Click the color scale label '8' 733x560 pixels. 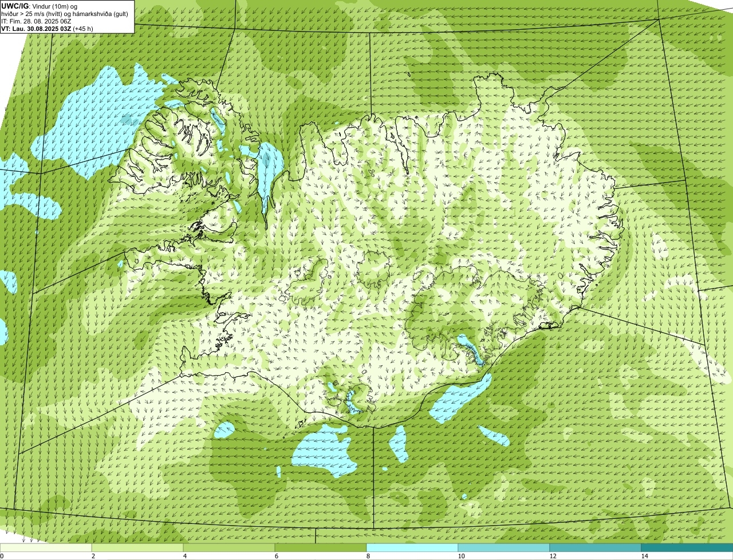[368, 556]
